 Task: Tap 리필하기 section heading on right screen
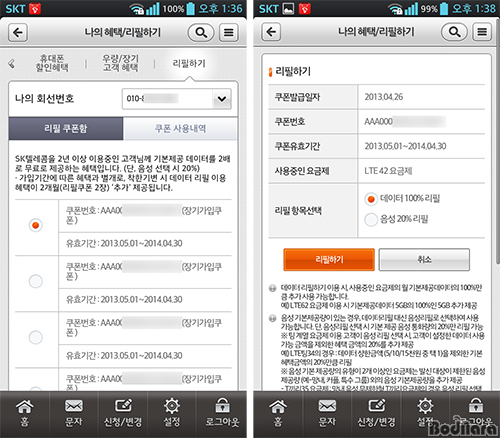pos(293,71)
